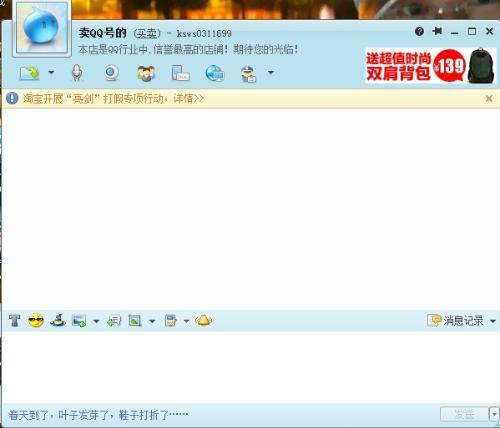Open the font T settings icon
The image size is (500, 428).
coord(14,321)
